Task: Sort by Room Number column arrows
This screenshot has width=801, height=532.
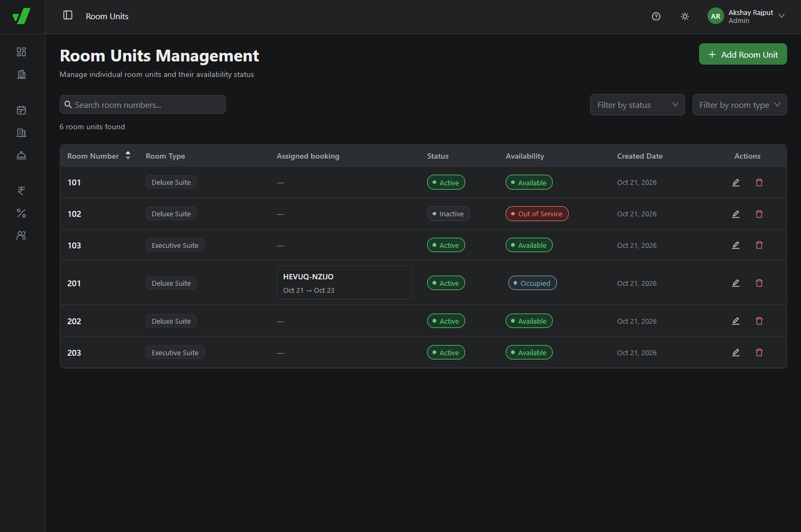Action: (128, 155)
